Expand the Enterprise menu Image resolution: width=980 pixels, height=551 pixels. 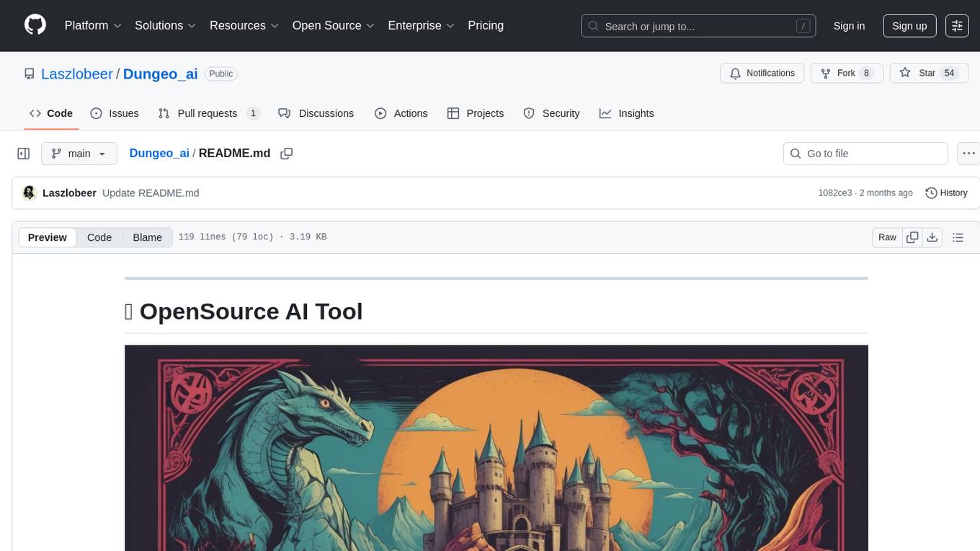[422, 25]
